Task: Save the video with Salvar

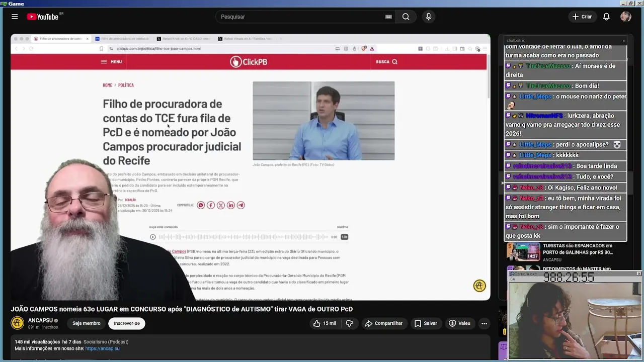Action: (x=426, y=323)
